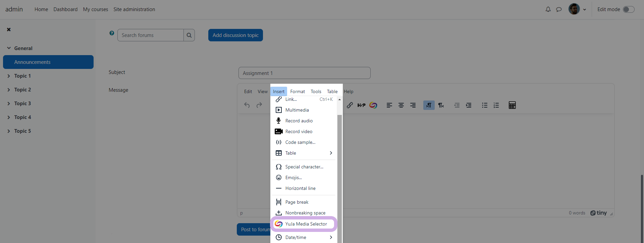Open YuJa media chooser toolbar icon
The image size is (644, 243).
coord(373,105)
